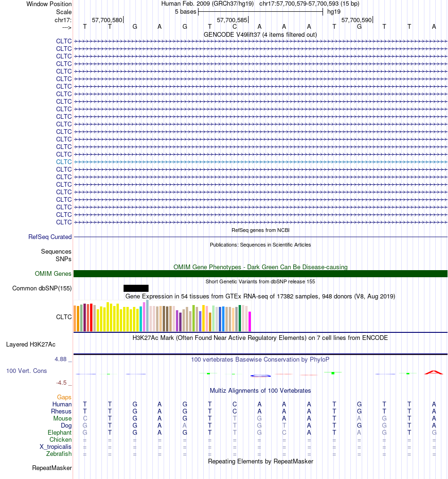
Task: Click the tallest grey-blue GTEx expression bar
Action: pos(147,316)
